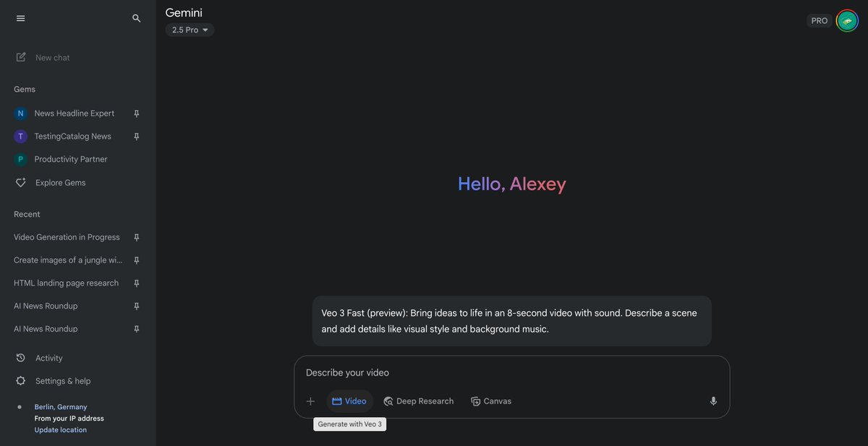Open Create images of a jungle chat
868x446 pixels.
tap(68, 260)
